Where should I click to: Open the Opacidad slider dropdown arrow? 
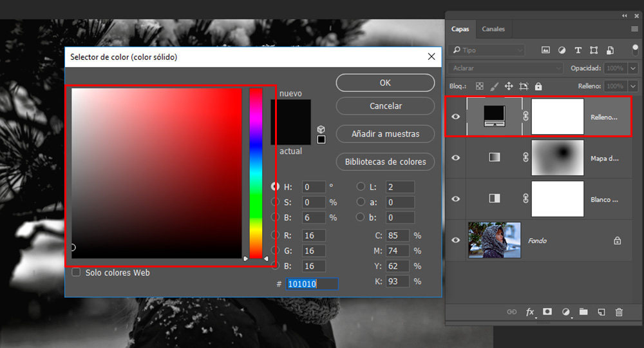pyautogui.click(x=633, y=68)
